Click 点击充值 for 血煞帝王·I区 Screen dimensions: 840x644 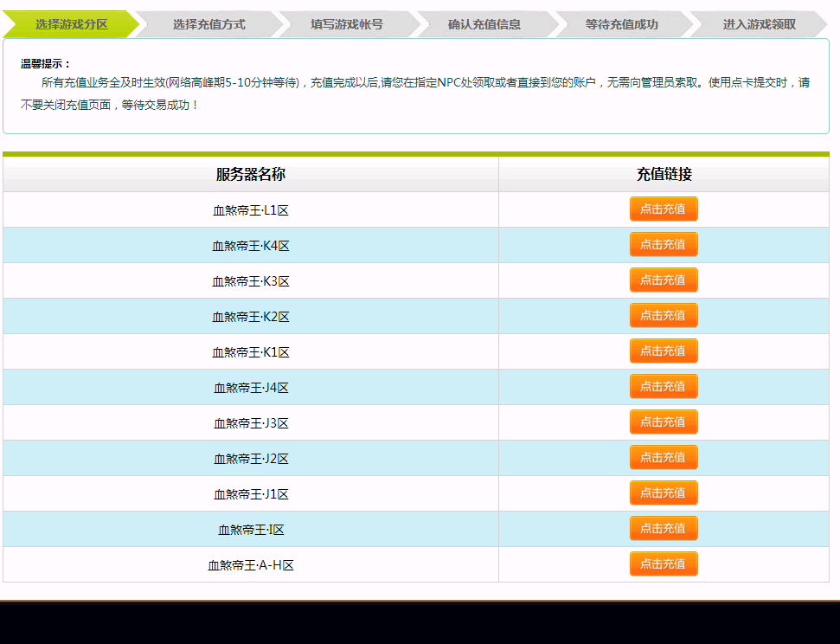664,528
